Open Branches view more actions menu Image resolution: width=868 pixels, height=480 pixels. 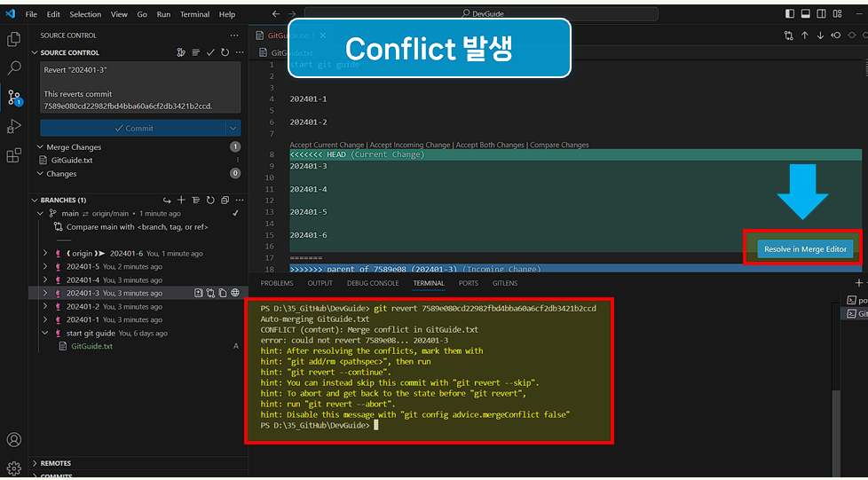tap(239, 200)
